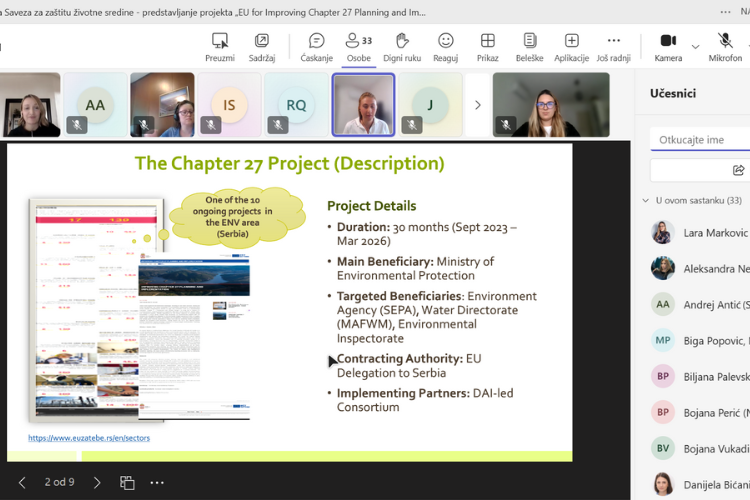The height and width of the screenshot is (500, 750).
Task: Show more participant videos with right chevron
Action: tap(477, 105)
